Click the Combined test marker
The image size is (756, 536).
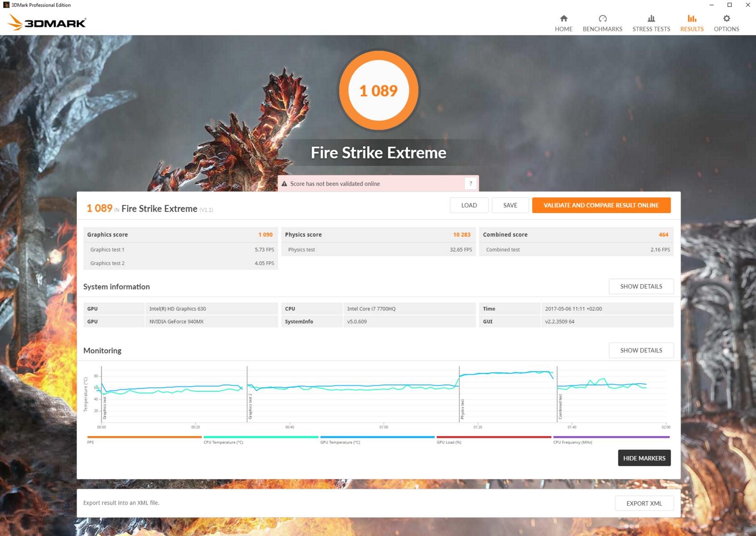(560, 407)
